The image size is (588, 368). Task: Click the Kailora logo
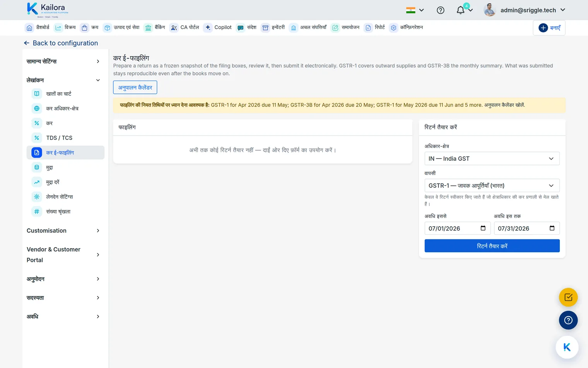[x=48, y=10]
